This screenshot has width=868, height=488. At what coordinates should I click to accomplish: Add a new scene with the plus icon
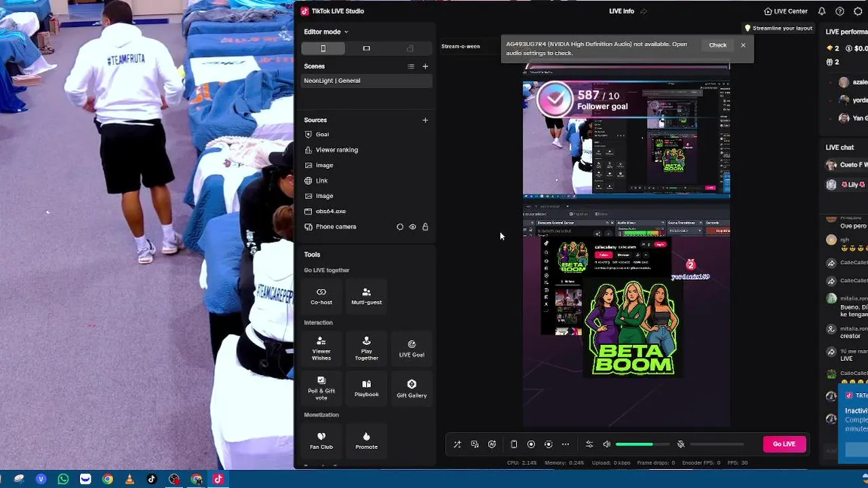tap(425, 66)
